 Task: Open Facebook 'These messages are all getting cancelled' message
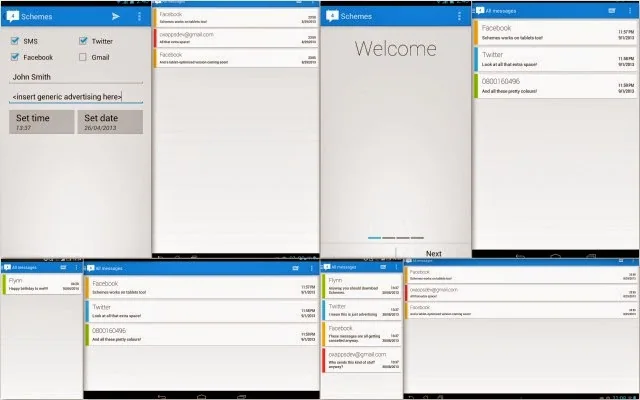pyautogui.click(x=362, y=334)
